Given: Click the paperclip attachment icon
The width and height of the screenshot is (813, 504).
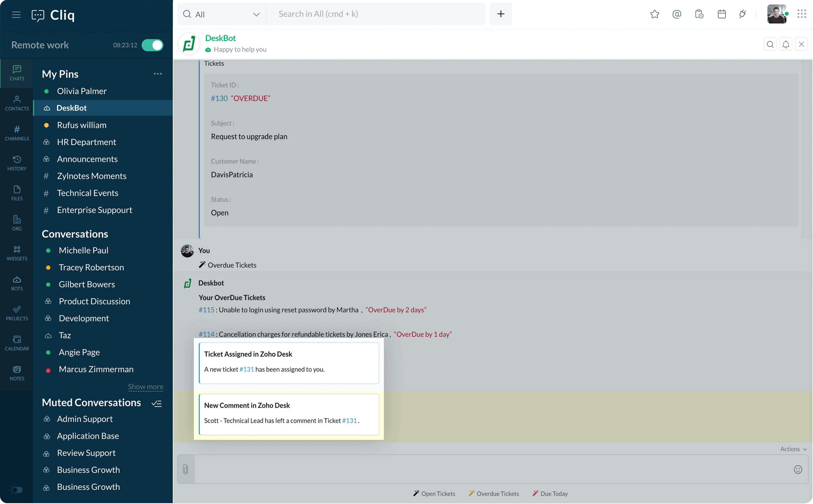Looking at the screenshot, I should click(186, 469).
